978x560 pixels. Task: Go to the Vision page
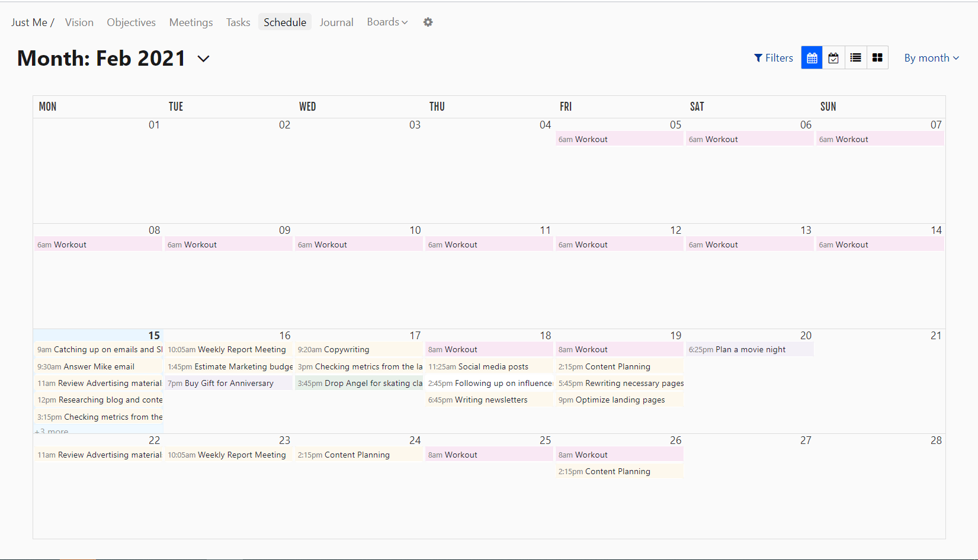(x=79, y=22)
